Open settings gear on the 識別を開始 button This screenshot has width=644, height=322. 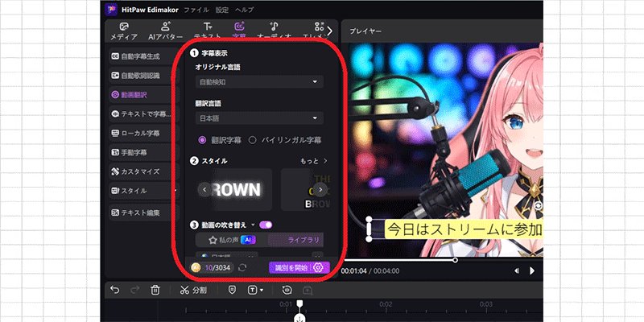click(319, 268)
